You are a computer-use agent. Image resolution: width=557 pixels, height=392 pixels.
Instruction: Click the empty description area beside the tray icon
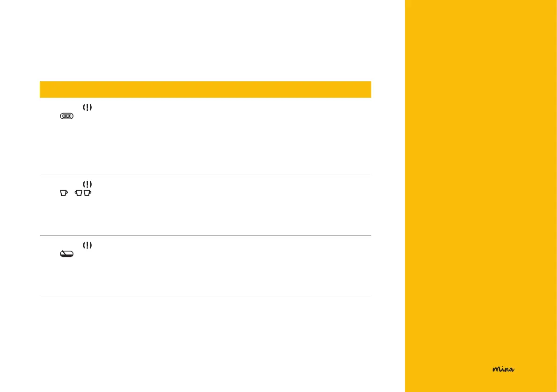pyautogui.click(x=234, y=266)
